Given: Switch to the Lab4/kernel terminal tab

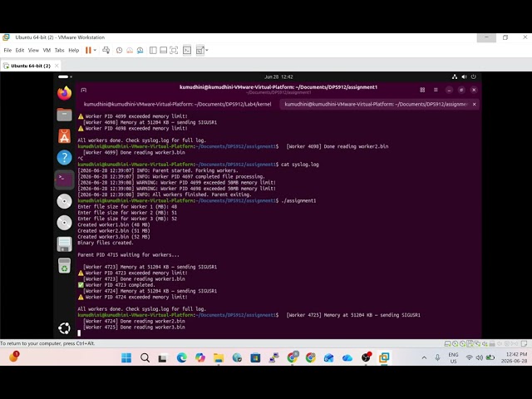Looking at the screenshot, I should point(177,104).
